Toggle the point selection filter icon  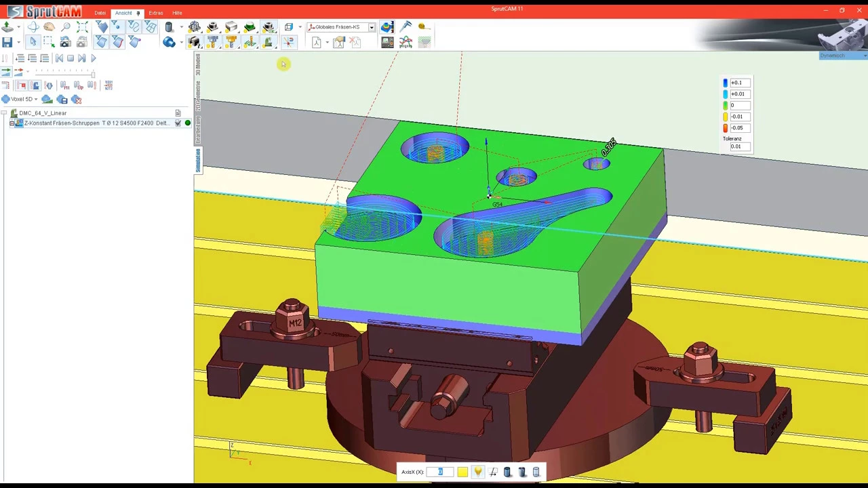pyautogui.click(x=117, y=26)
